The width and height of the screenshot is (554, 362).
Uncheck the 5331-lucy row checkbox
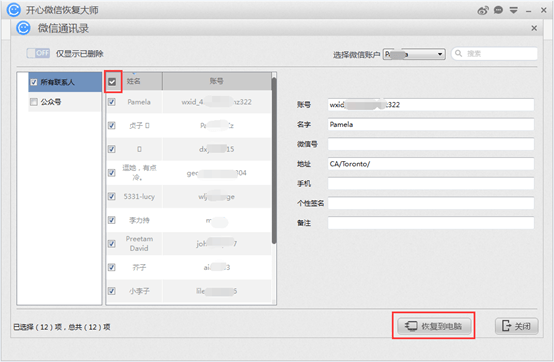click(x=112, y=196)
